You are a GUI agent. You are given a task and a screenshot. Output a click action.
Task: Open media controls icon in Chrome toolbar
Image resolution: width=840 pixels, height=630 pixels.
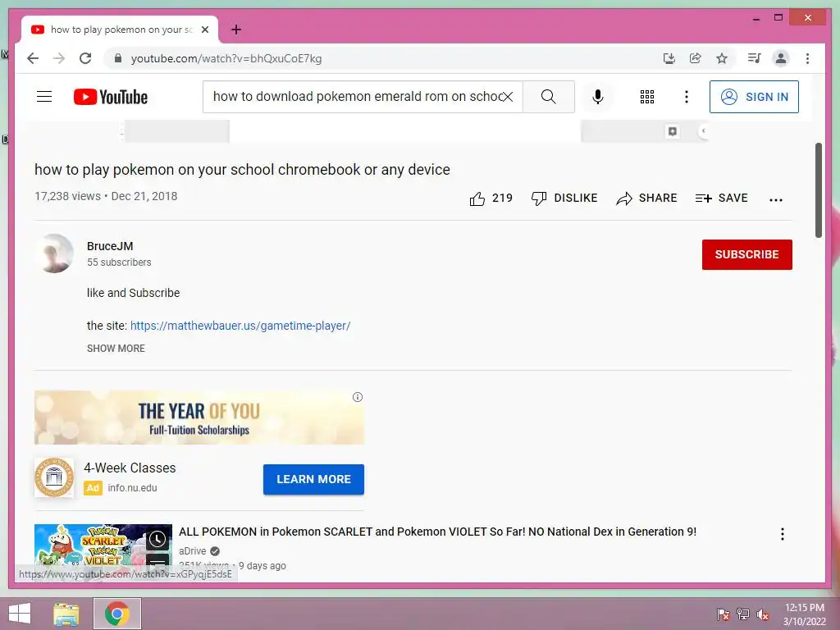(755, 58)
